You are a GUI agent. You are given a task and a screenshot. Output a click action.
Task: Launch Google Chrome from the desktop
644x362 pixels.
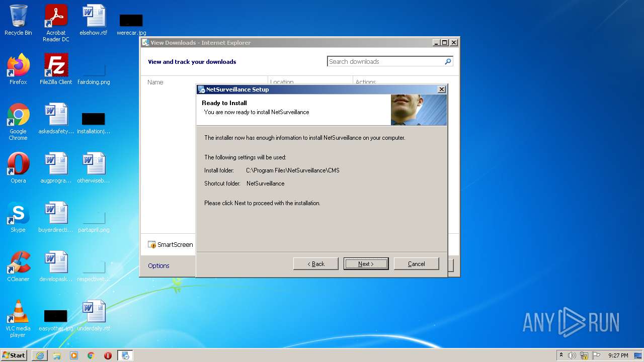coord(18,122)
